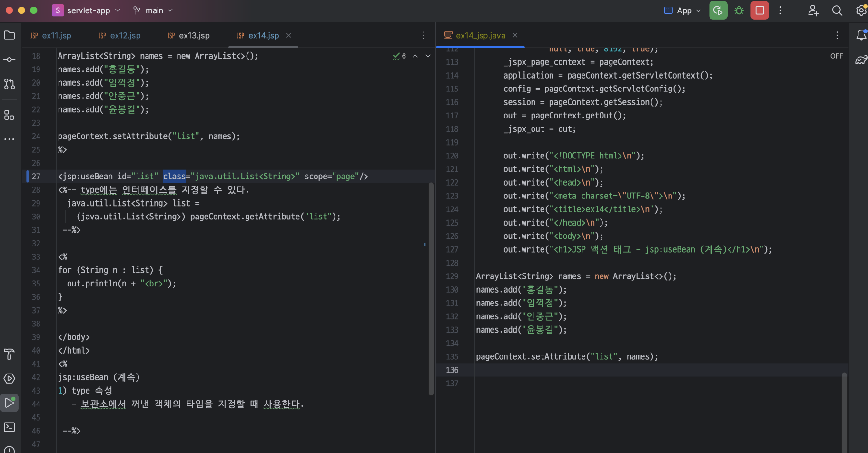
Task: Click the right editor vertical scrollbar
Action: (844, 412)
